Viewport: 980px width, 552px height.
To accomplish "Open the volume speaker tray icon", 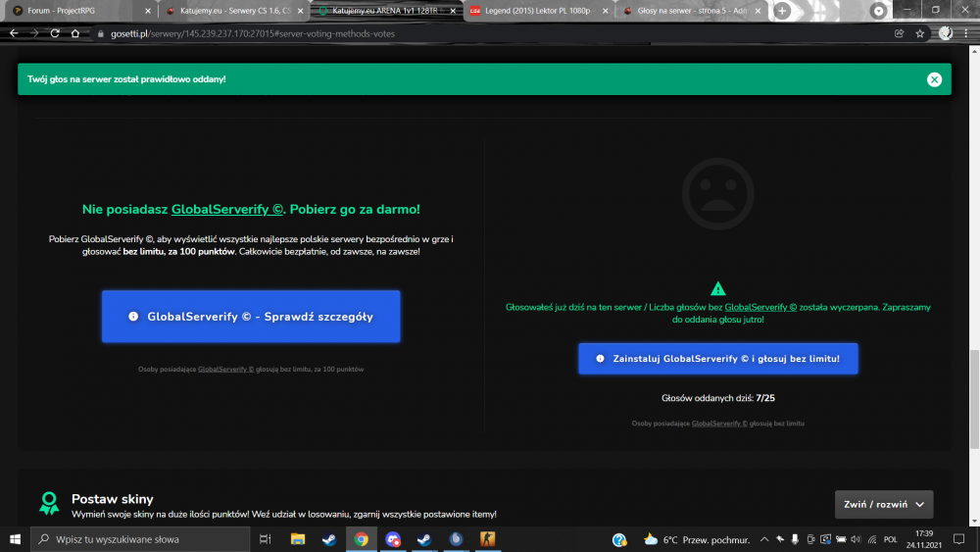I will tap(856, 539).
